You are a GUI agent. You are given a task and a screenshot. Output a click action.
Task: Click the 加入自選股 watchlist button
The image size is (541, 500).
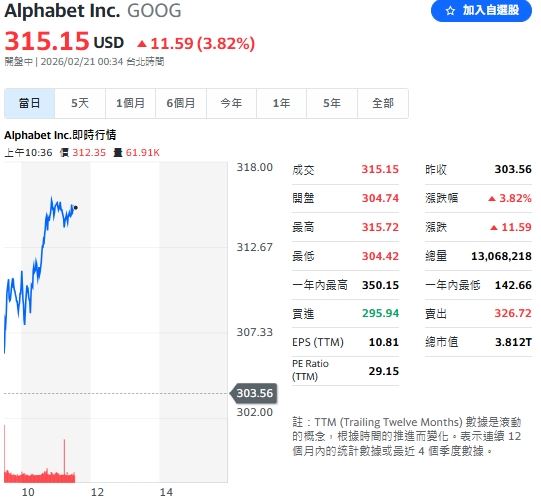coord(481,10)
